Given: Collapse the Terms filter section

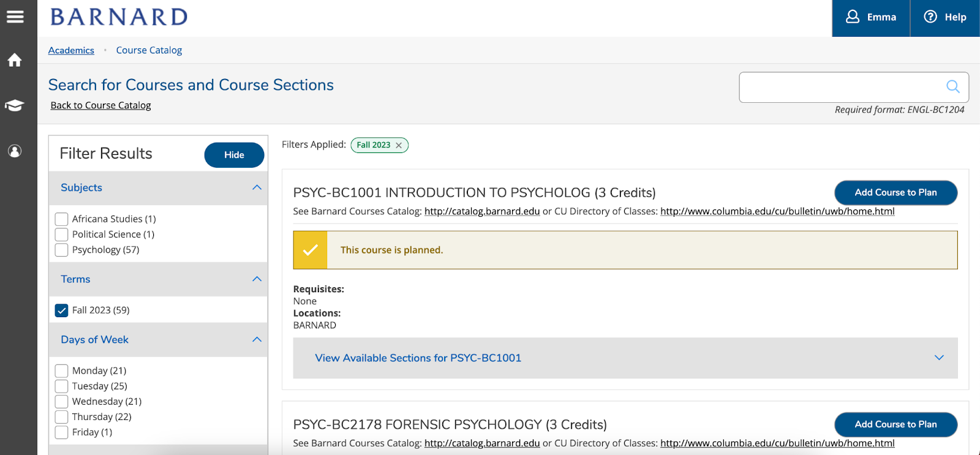Looking at the screenshot, I should click(x=257, y=279).
